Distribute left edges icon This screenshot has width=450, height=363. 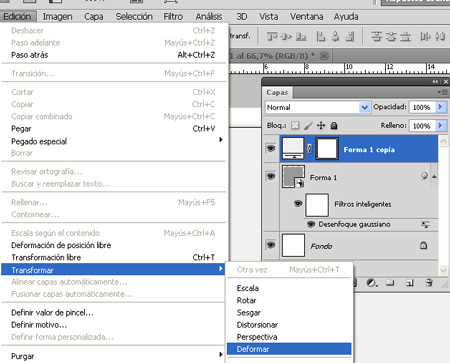[425, 36]
